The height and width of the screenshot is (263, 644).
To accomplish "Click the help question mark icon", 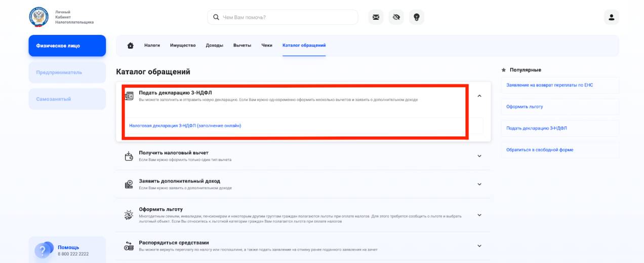I will pos(43,250).
